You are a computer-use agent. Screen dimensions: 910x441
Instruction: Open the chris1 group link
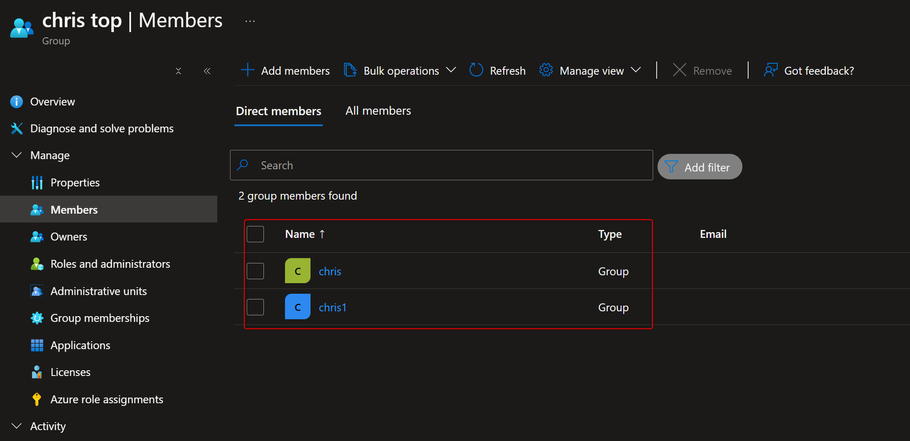[332, 307]
